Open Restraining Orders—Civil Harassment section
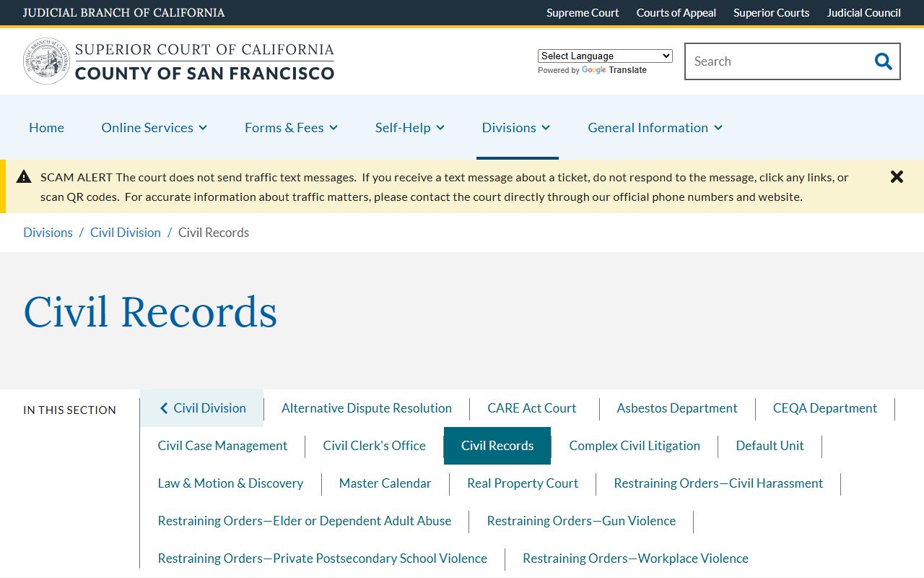The height and width of the screenshot is (578, 924). click(x=718, y=483)
